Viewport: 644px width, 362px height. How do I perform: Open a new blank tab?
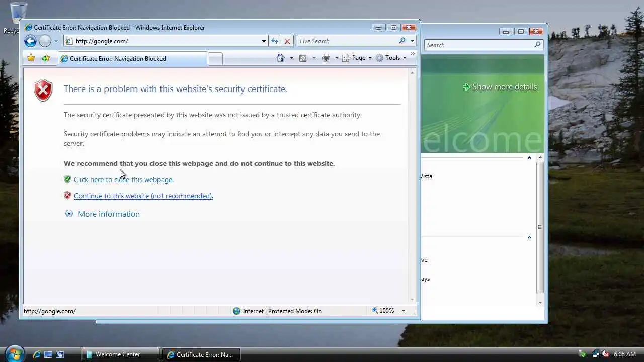pos(215,59)
